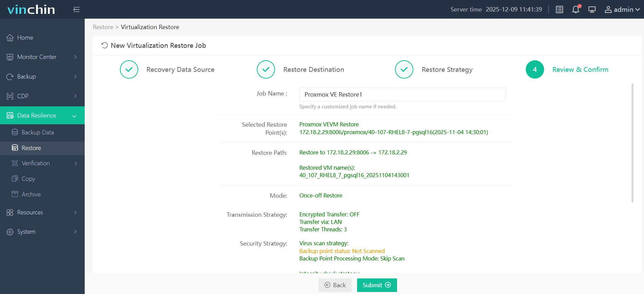Open Copy in the sidebar
The width and height of the screenshot is (644, 294).
28,179
